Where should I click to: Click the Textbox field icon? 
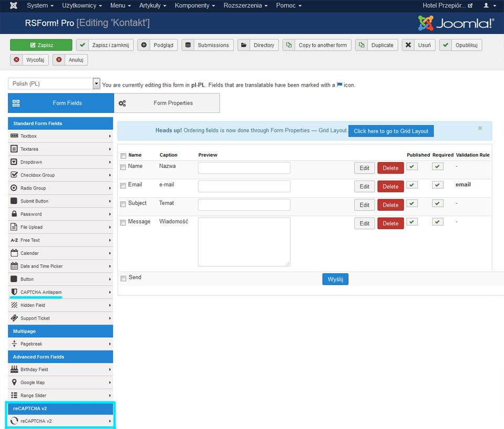point(14,136)
